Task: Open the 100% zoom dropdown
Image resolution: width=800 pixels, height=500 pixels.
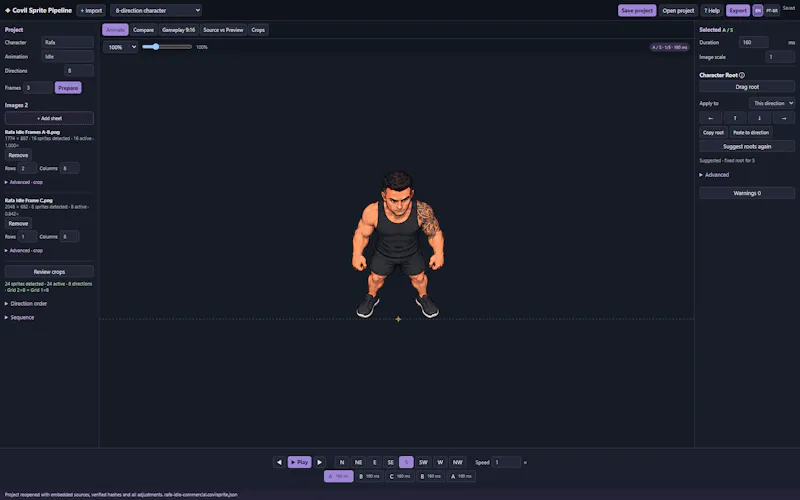Action: 120,47
